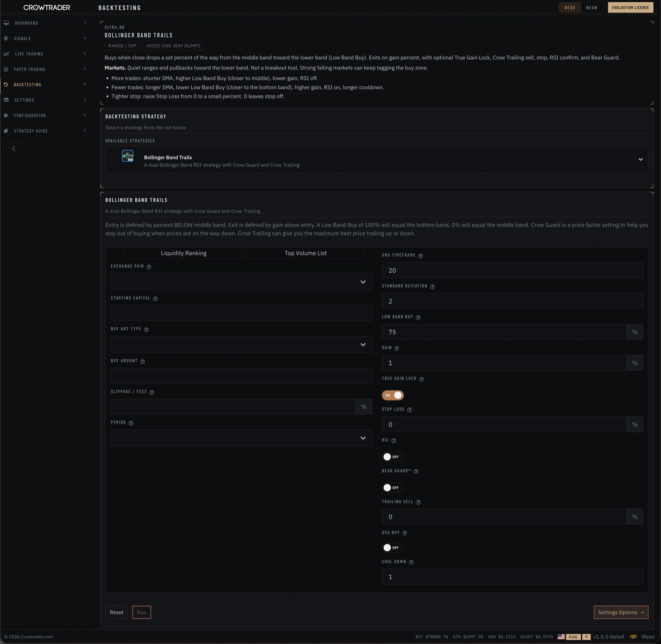Expand the Configuration menu chevron
661x644 pixels.
(x=85, y=115)
